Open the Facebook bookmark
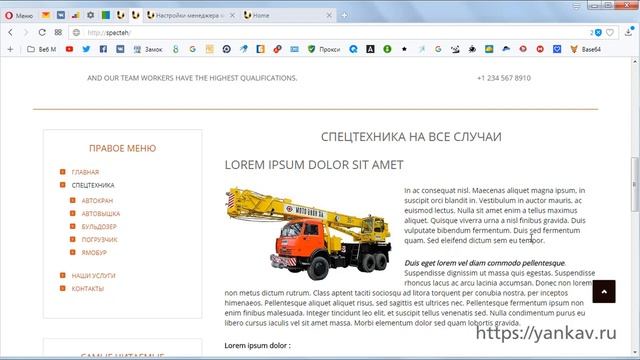The width and height of the screenshot is (640, 360). coord(103,49)
